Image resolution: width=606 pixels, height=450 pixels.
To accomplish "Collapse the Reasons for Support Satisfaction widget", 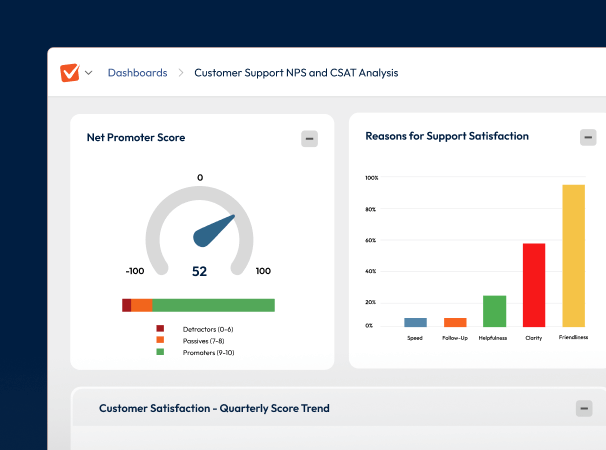I will coord(588,137).
